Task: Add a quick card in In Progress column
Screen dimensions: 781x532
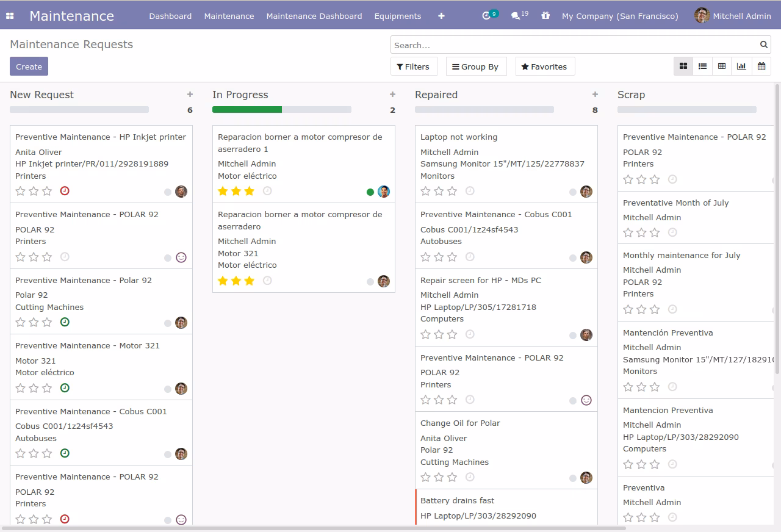Action: [x=392, y=95]
